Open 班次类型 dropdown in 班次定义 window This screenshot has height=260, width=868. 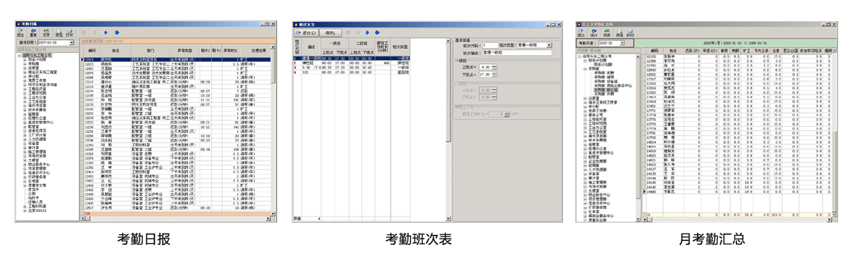(549, 45)
